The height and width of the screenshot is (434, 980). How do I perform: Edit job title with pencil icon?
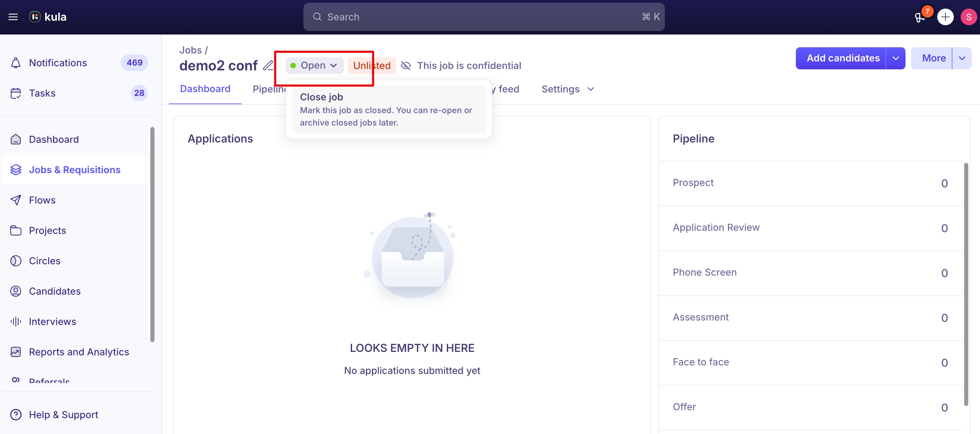(268, 66)
